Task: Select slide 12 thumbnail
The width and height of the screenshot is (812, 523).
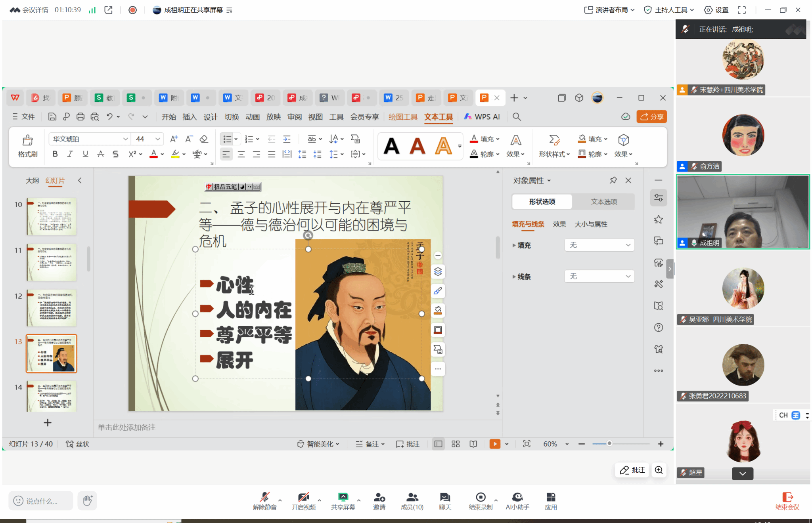Action: (x=52, y=308)
